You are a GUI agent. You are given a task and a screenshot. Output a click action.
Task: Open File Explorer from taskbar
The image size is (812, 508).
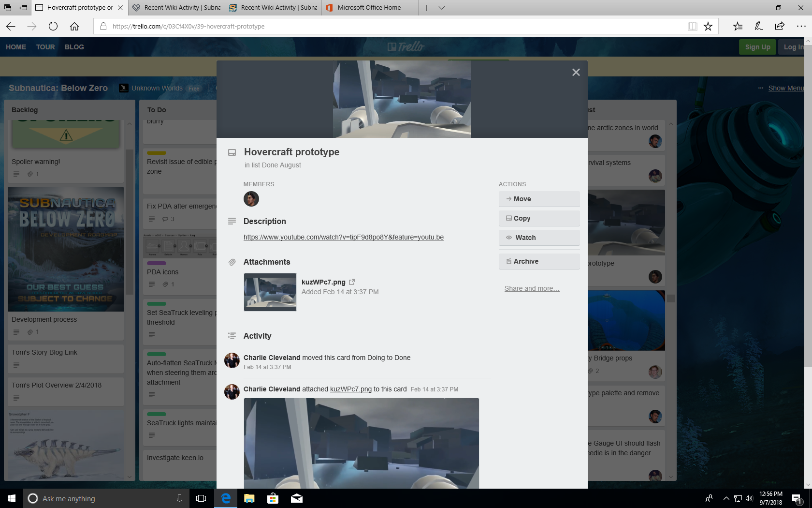pyautogui.click(x=249, y=498)
